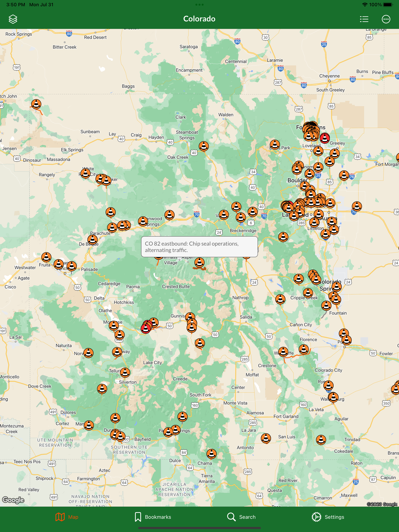Tap the cone marker near Aspen
This screenshot has height=532, width=399.
click(x=199, y=262)
